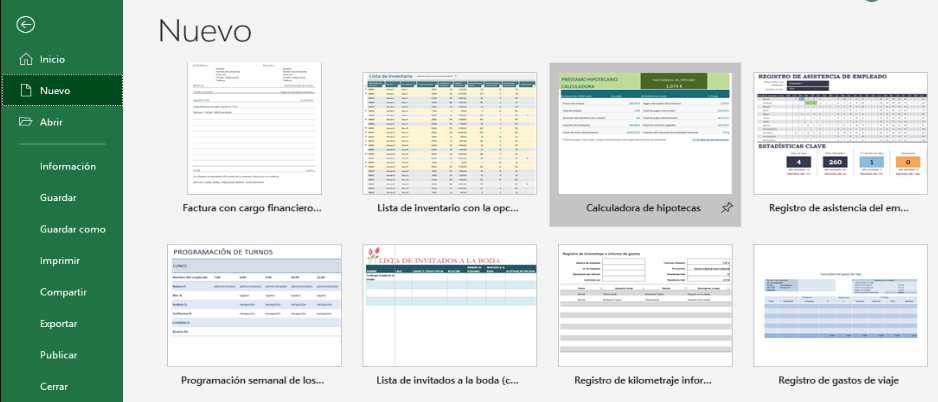Click the 'Lista de invitados a la boda (c...' label
The image size is (938, 402).
pos(448,380)
